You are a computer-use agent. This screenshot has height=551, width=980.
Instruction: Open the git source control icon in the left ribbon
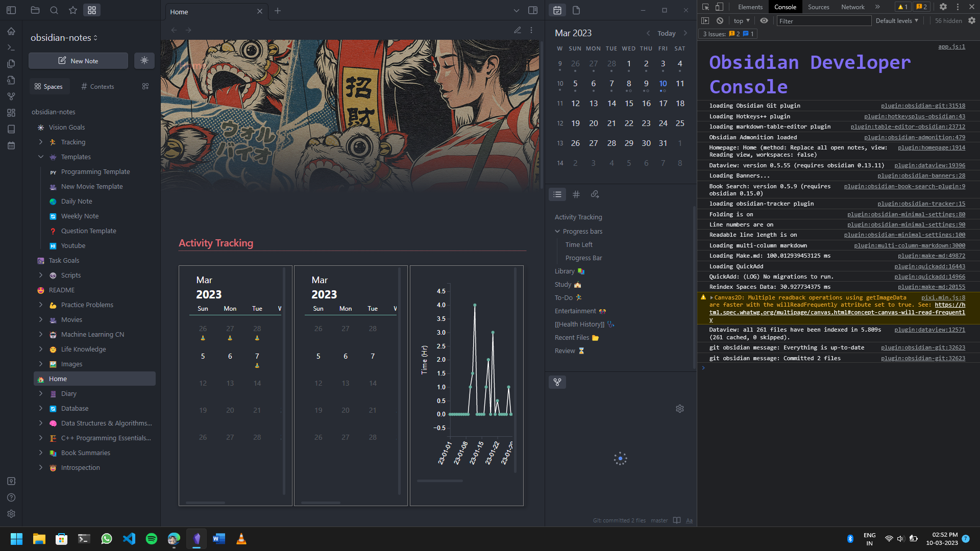click(x=11, y=96)
